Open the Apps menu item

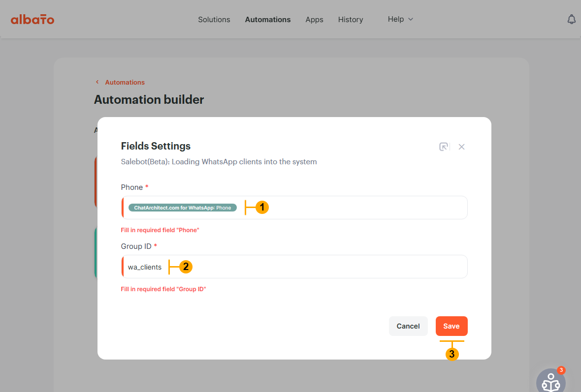tap(314, 20)
